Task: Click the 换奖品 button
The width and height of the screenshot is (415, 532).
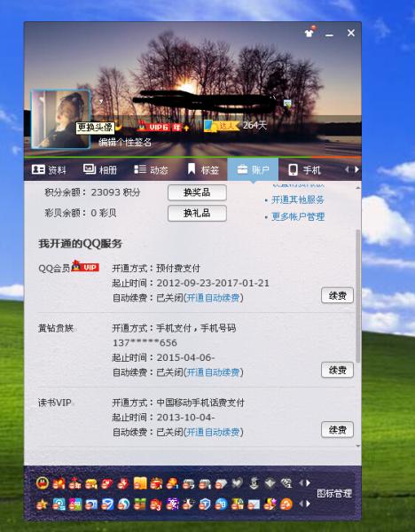Action: tap(197, 192)
